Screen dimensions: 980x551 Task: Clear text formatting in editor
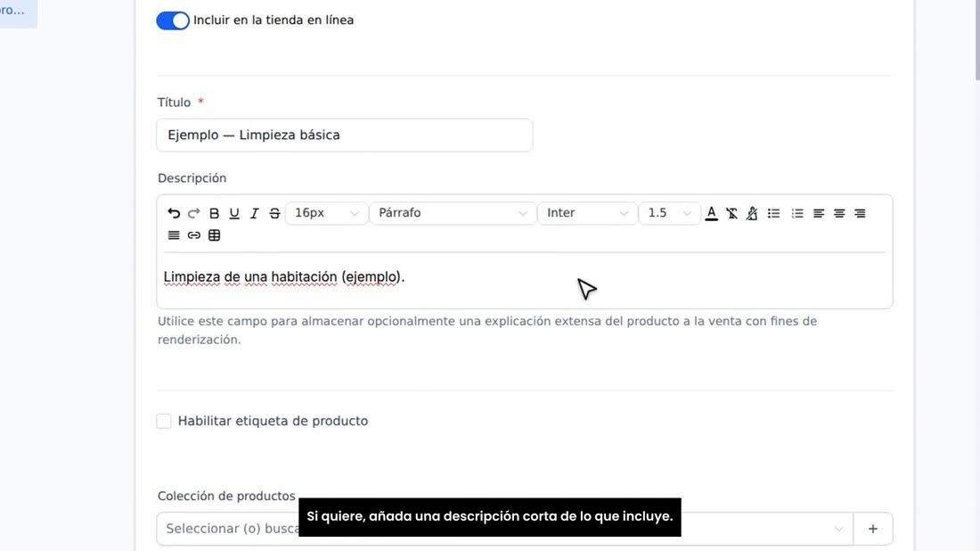coord(731,213)
